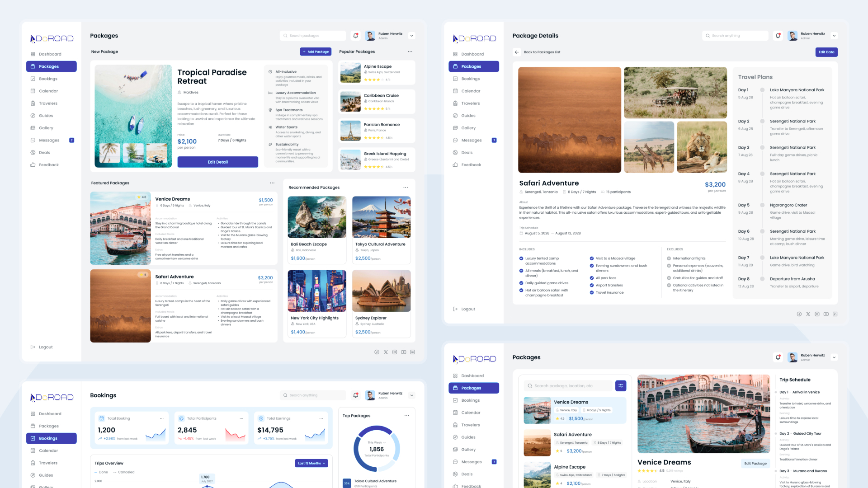Open Featured Packages three-dot menu

pos(272,183)
